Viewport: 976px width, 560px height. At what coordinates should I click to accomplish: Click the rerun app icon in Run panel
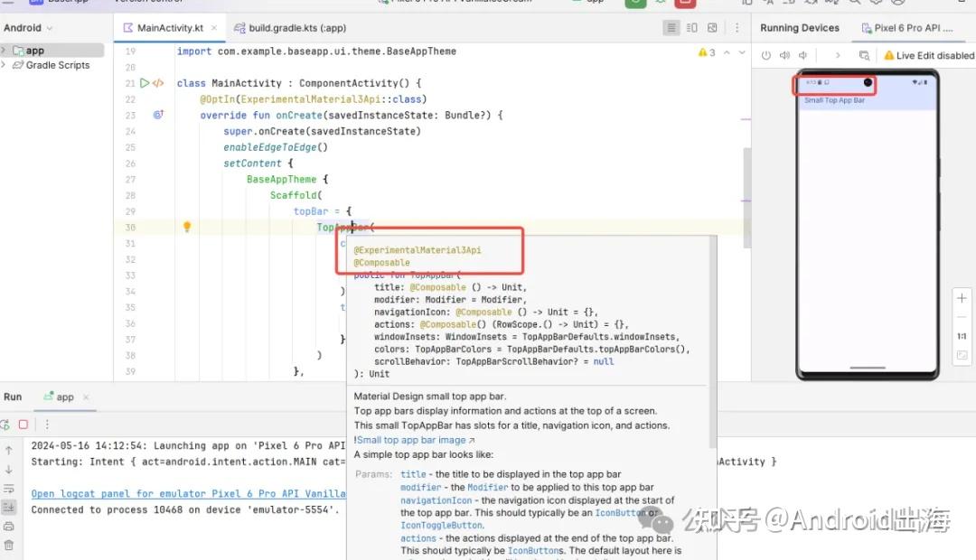coord(5,425)
